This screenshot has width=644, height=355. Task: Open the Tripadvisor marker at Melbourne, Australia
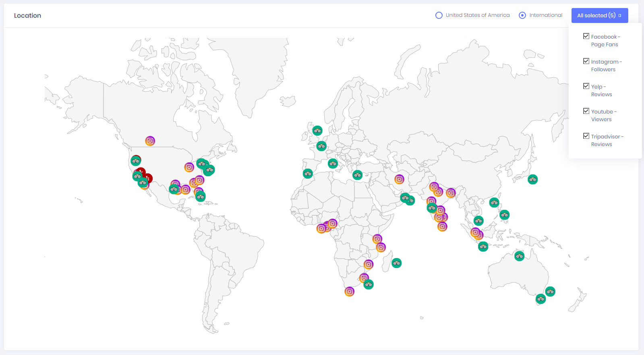(x=540, y=299)
